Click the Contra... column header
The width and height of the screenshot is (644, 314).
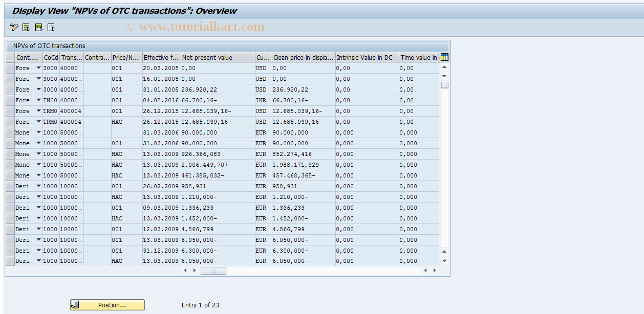[x=97, y=57]
